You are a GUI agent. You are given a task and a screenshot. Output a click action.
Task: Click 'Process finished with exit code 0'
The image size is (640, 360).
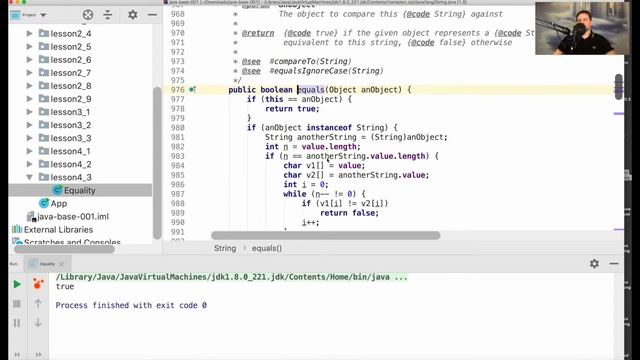point(131,305)
